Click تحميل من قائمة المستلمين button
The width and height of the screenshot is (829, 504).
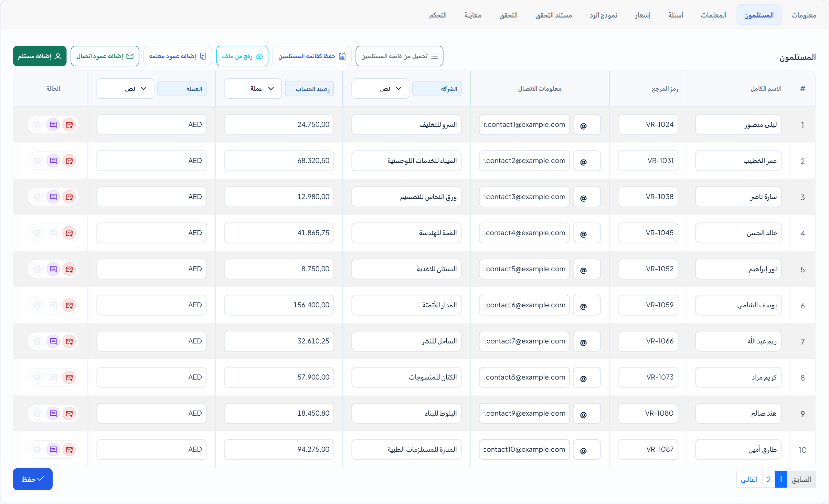click(x=399, y=56)
